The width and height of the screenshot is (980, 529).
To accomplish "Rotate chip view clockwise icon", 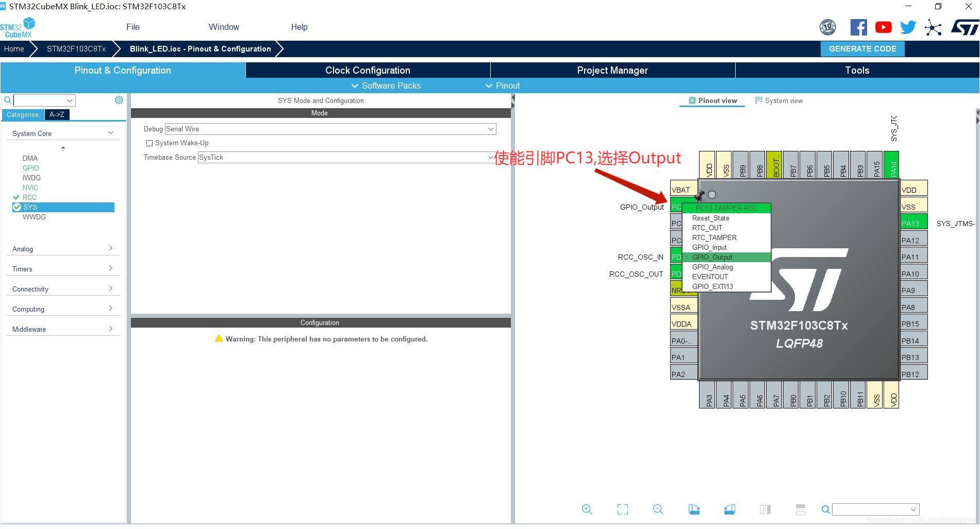I will click(694, 509).
